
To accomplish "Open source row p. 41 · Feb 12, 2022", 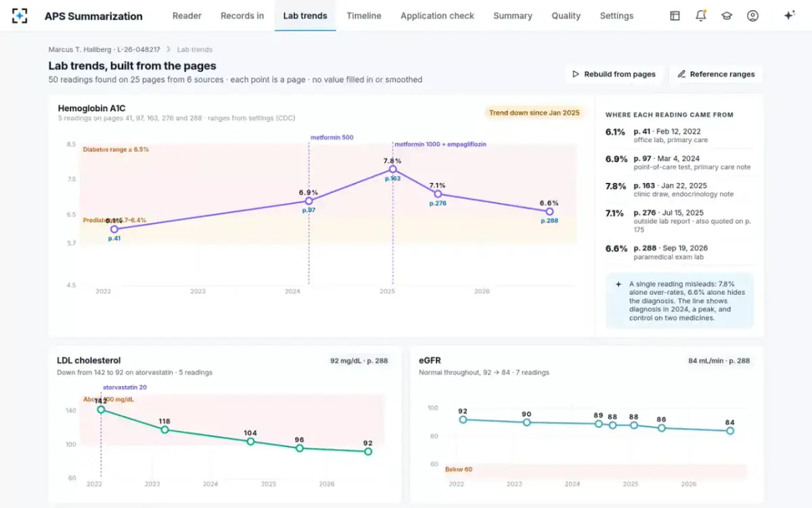I will click(x=679, y=135).
